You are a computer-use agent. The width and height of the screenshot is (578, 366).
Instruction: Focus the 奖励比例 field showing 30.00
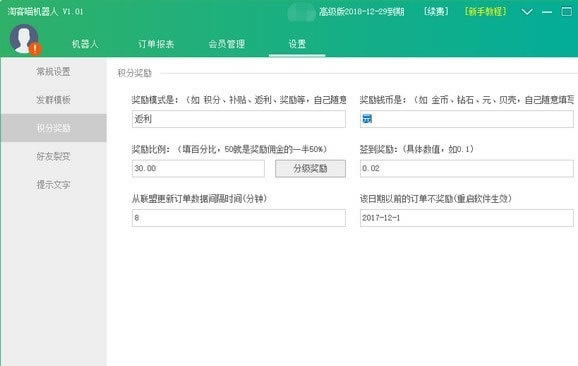(x=198, y=168)
